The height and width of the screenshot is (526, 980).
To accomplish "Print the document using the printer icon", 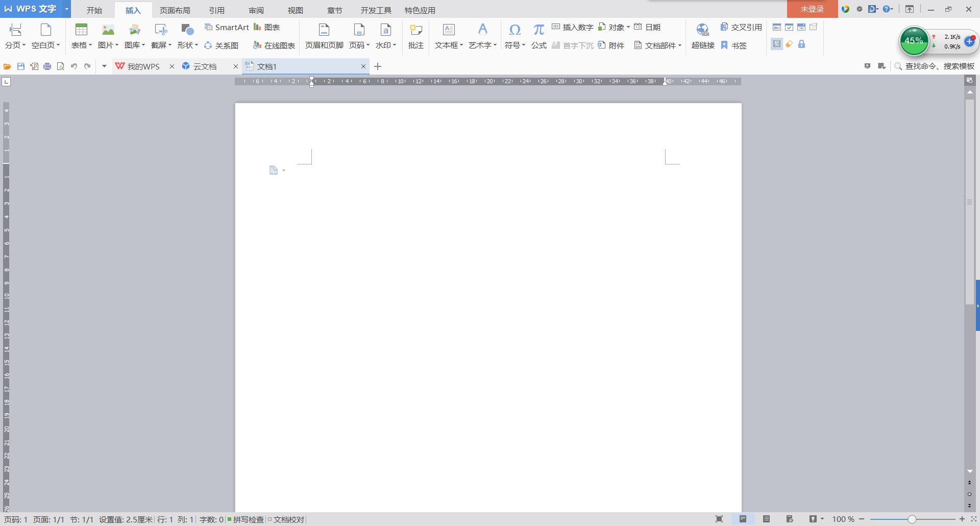I will [x=47, y=66].
